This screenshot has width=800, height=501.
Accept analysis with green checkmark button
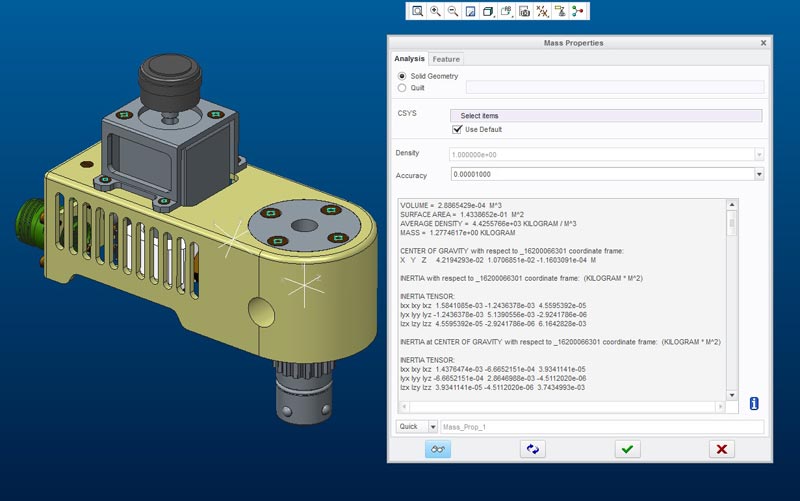pos(627,450)
